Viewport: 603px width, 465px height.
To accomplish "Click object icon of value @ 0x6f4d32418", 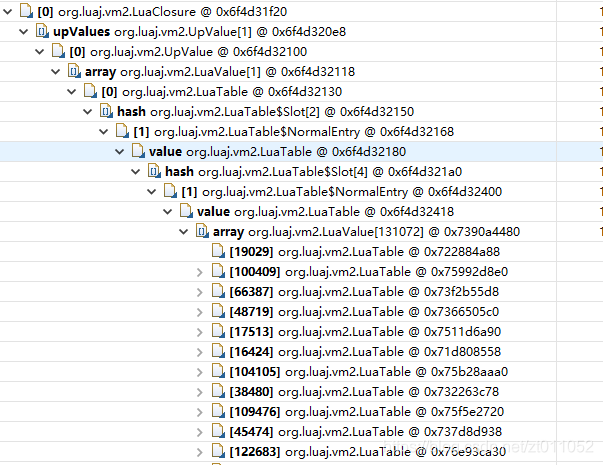I will coord(187,211).
